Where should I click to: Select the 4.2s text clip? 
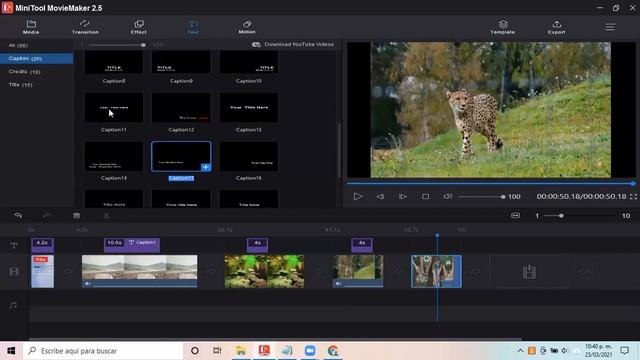(42, 245)
